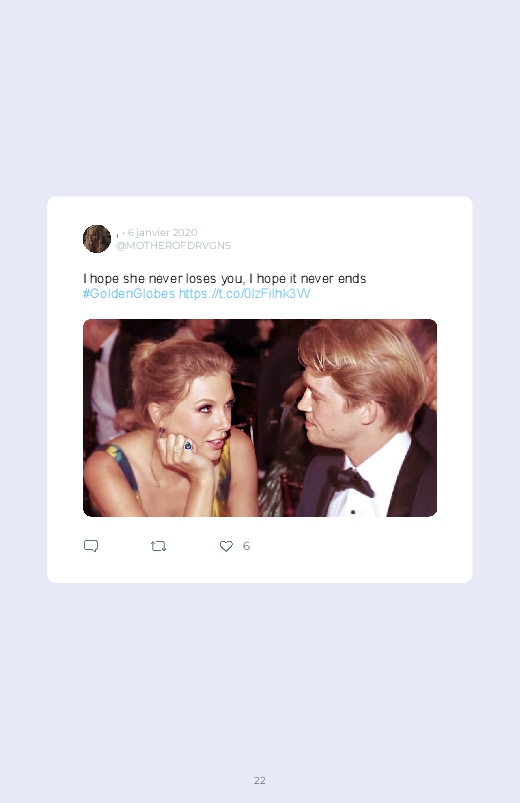Click the date 6 janvier 2020

click(x=162, y=233)
